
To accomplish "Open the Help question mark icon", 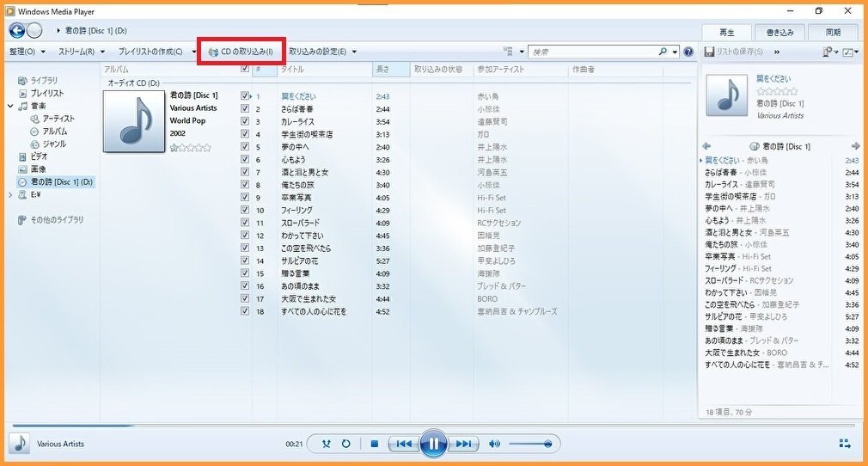I will pyautogui.click(x=688, y=52).
